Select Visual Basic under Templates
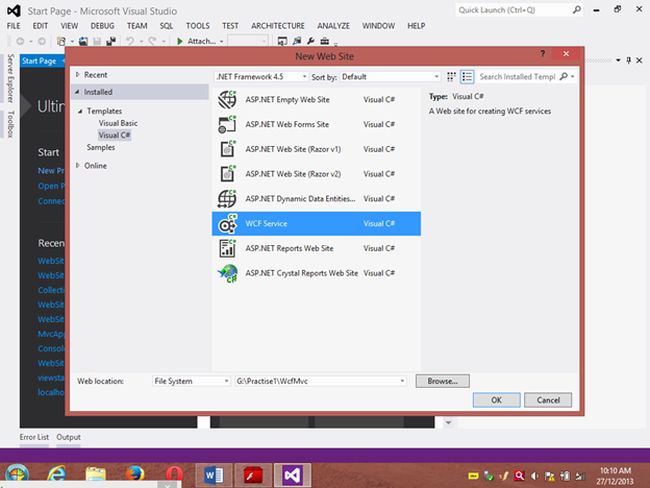The image size is (650, 488). coord(118,123)
